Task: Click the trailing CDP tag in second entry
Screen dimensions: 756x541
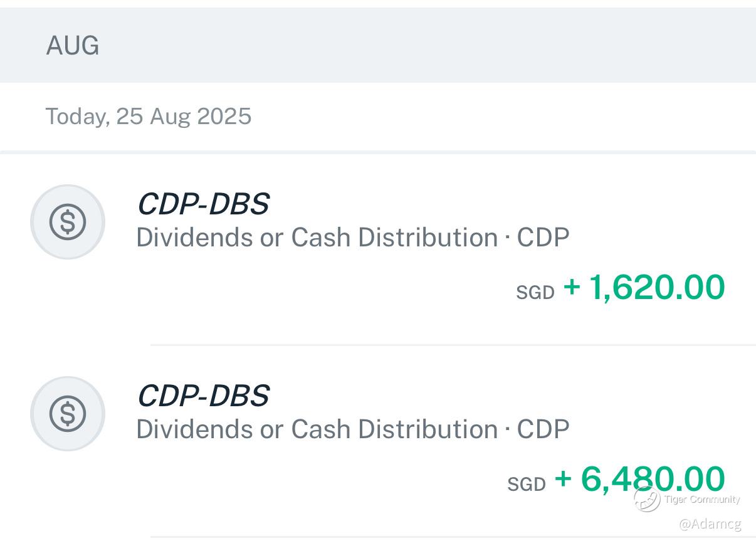Action: click(x=543, y=430)
